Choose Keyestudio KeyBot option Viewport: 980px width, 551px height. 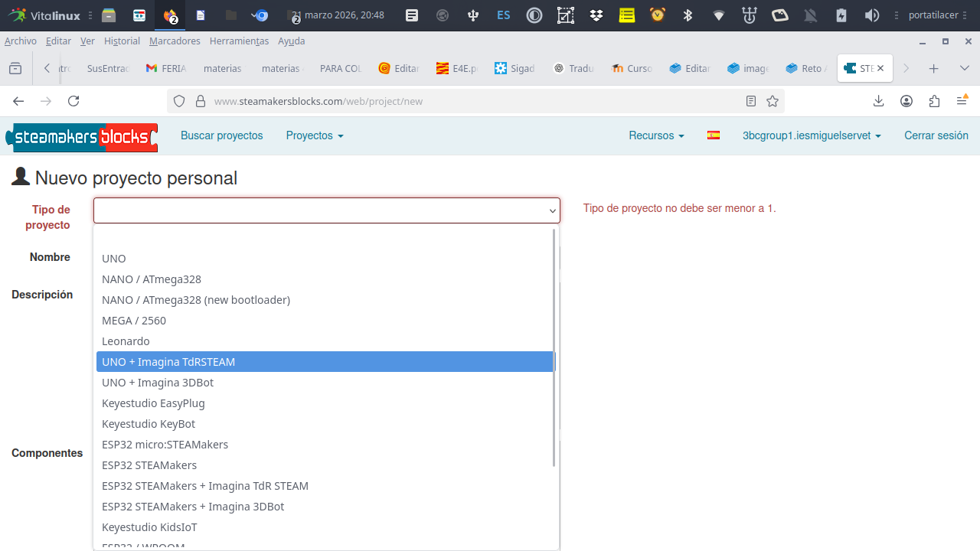149,424
